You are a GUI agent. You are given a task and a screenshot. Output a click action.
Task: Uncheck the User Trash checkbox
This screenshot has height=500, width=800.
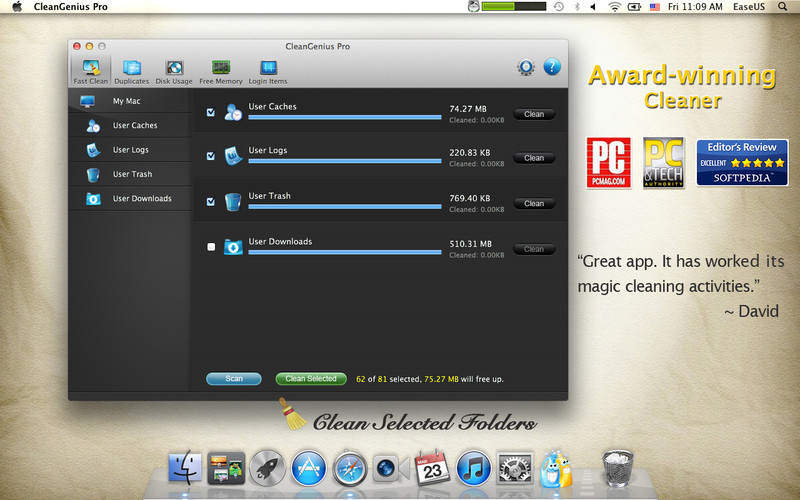coord(211,202)
